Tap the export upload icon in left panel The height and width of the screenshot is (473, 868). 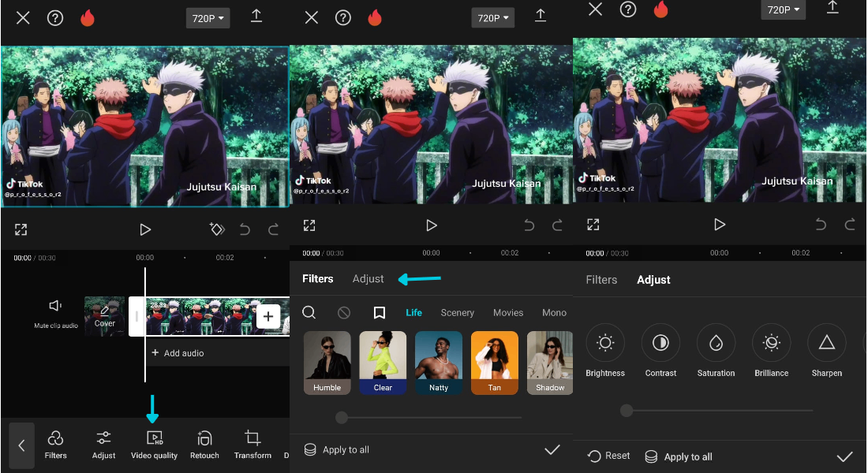point(256,16)
